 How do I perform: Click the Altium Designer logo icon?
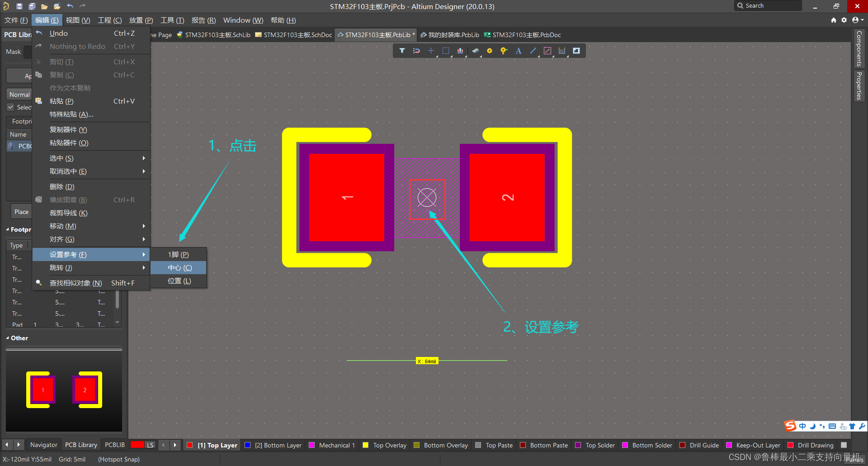click(x=6, y=6)
